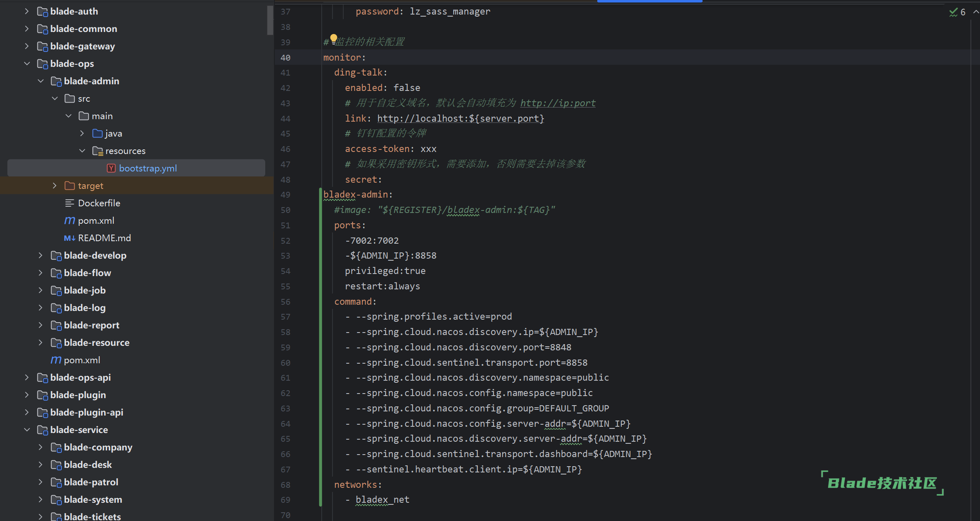Click the blade-gateway module folder icon

click(x=42, y=46)
